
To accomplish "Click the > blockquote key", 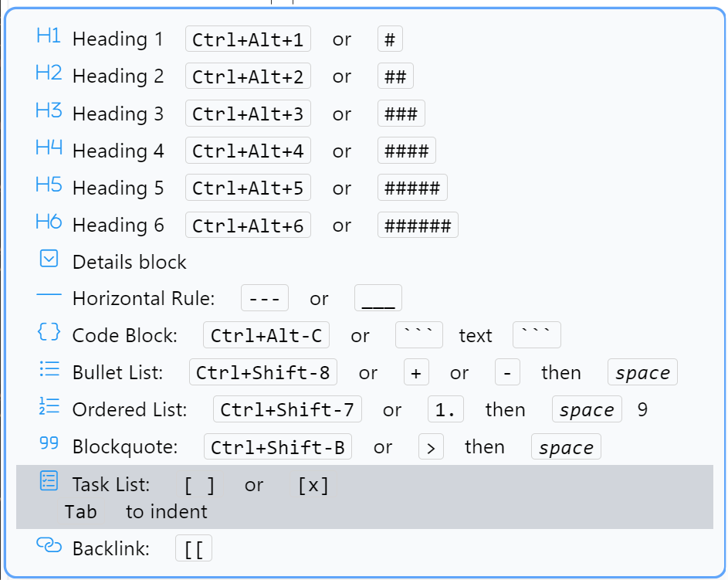I will (431, 446).
